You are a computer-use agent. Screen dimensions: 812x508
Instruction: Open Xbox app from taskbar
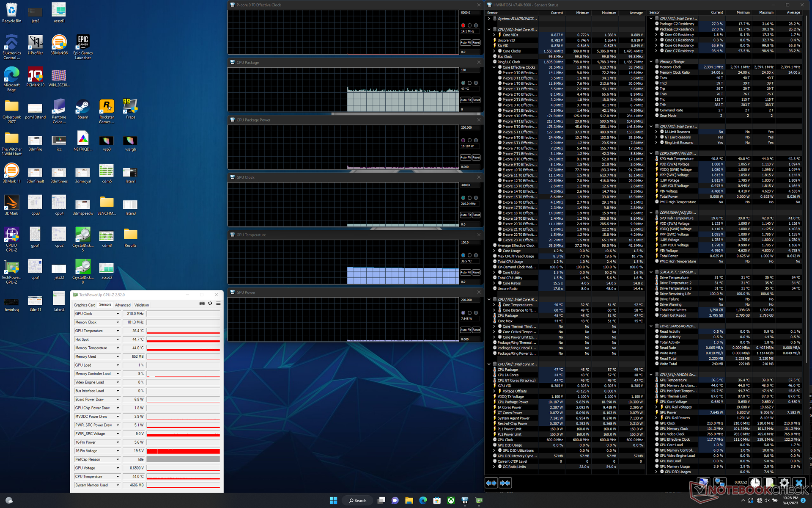451,500
